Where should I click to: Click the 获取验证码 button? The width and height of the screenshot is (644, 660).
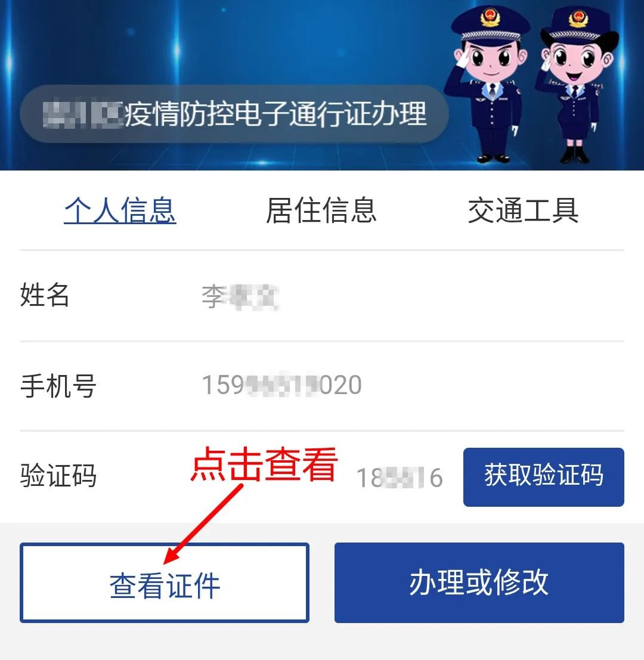coord(543,477)
